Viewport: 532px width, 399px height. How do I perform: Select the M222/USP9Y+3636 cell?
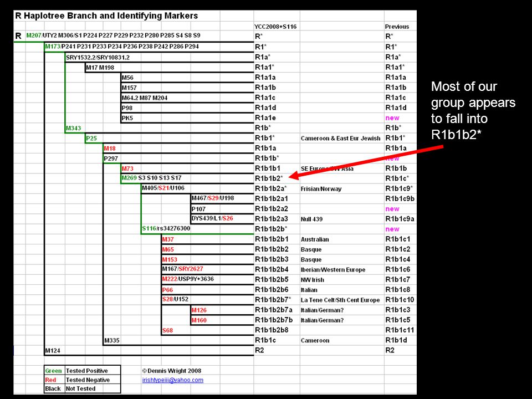pyautogui.click(x=188, y=279)
